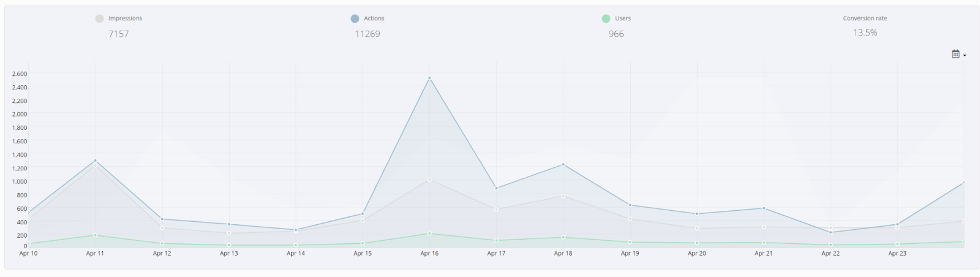Image resolution: width=980 pixels, height=277 pixels.
Task: Click the Impressions data point on Apr 16
Action: pyautogui.click(x=429, y=180)
